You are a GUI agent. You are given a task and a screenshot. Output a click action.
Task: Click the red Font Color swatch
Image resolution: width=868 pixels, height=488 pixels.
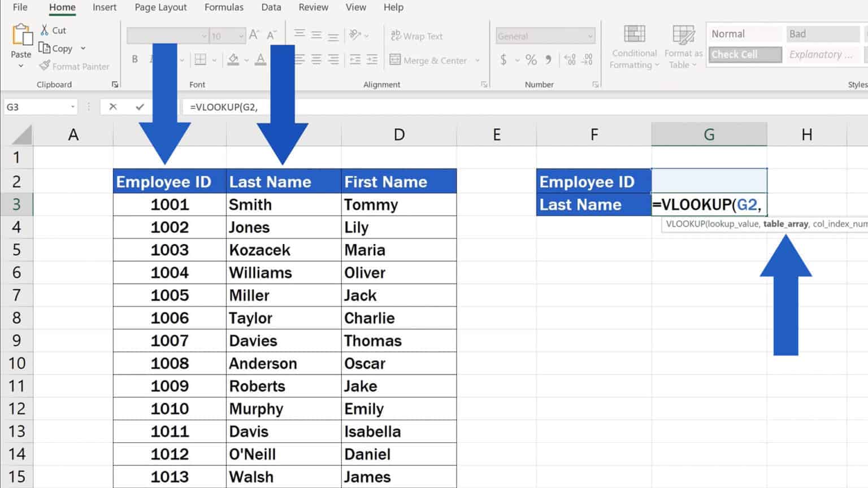[x=261, y=63]
